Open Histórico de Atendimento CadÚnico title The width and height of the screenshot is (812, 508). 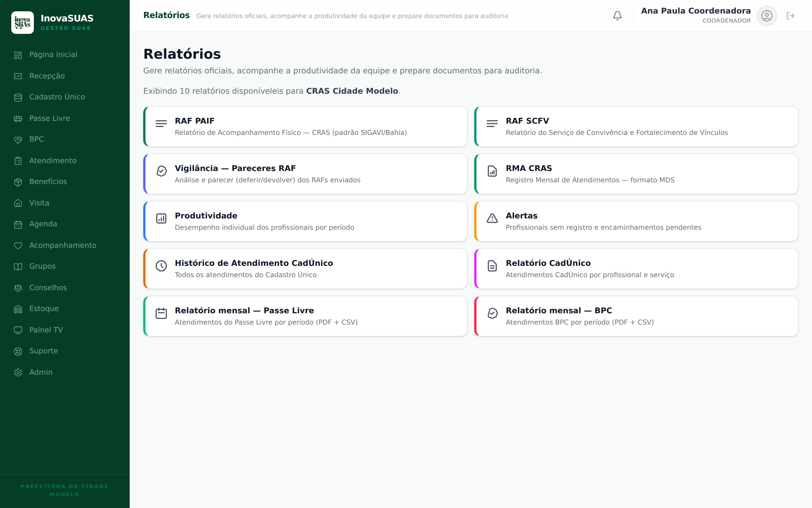[254, 263]
